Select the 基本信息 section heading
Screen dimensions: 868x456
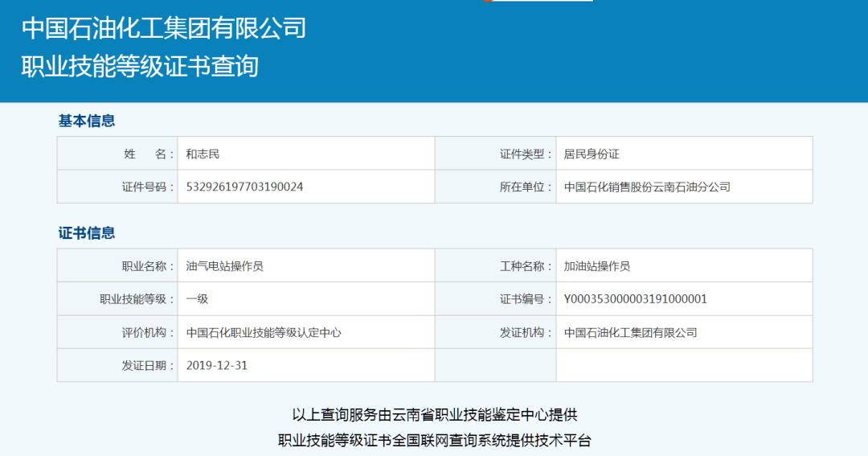86,121
